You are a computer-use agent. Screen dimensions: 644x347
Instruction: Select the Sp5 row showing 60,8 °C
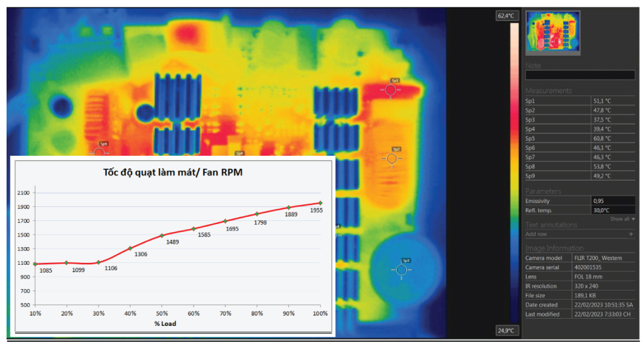click(580, 139)
